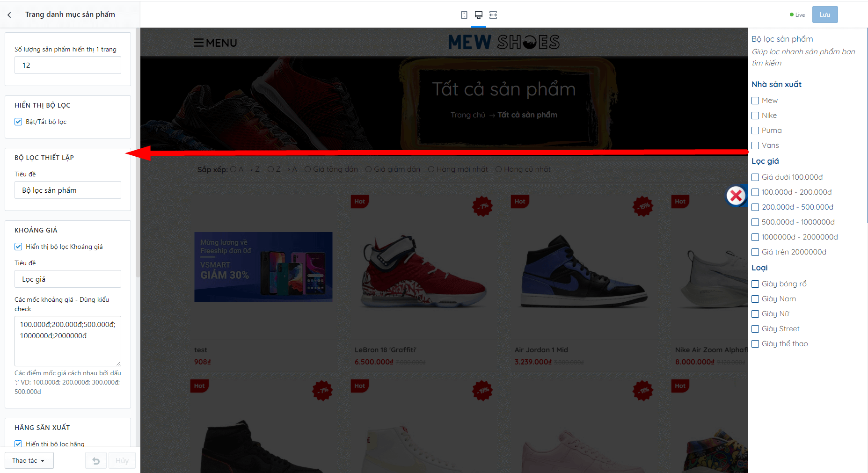
Task: Click Hot badge on LeBron 18 card
Action: (359, 202)
